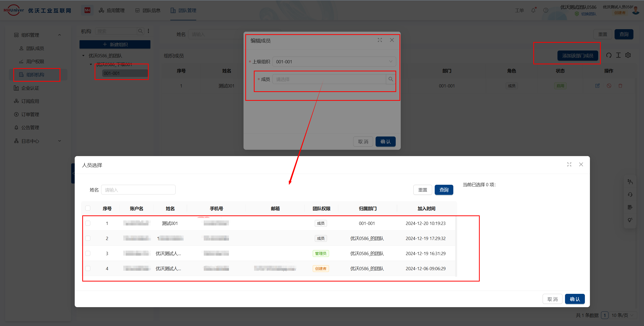
Task: Click the MH red logo icon in the header
Action: click(x=87, y=10)
